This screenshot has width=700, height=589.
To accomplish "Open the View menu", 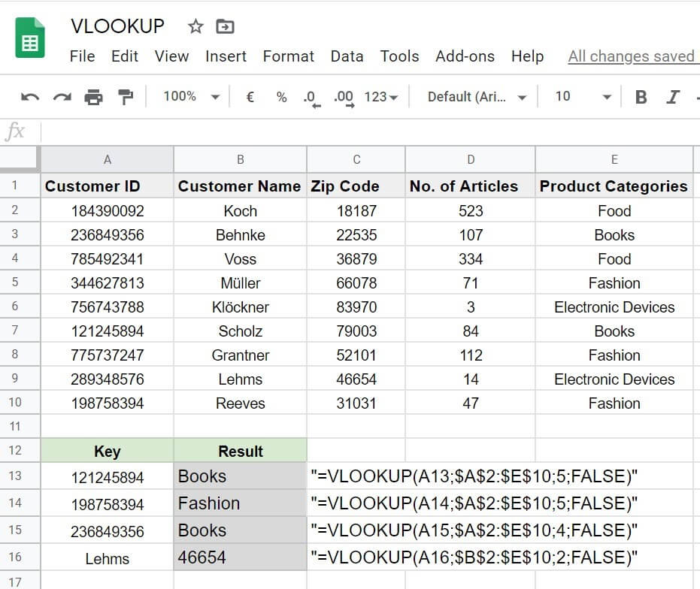I will pyautogui.click(x=172, y=56).
